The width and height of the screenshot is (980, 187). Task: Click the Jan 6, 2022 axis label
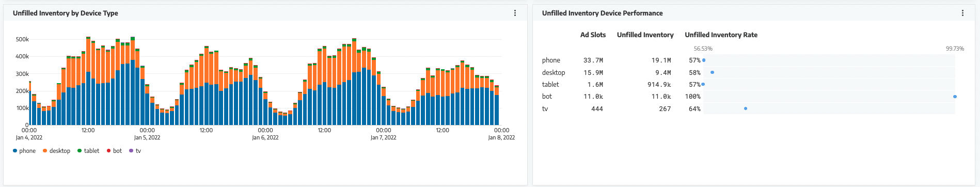pyautogui.click(x=265, y=137)
